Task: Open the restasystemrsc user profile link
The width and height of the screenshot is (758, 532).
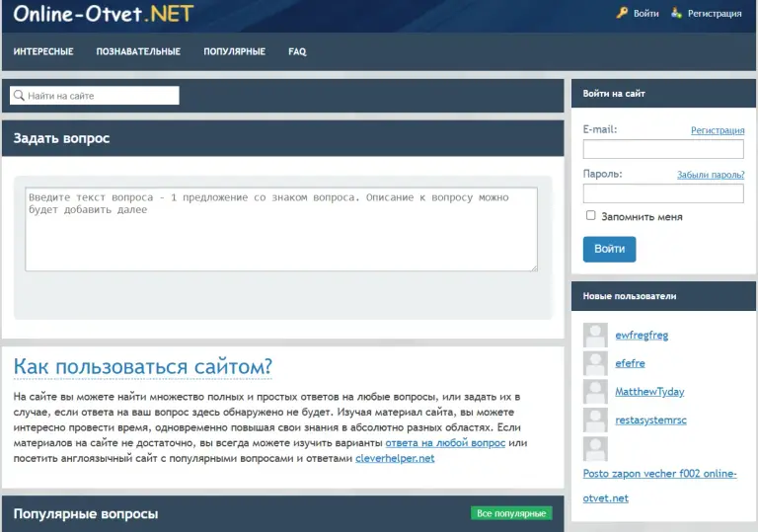Action: coord(650,419)
